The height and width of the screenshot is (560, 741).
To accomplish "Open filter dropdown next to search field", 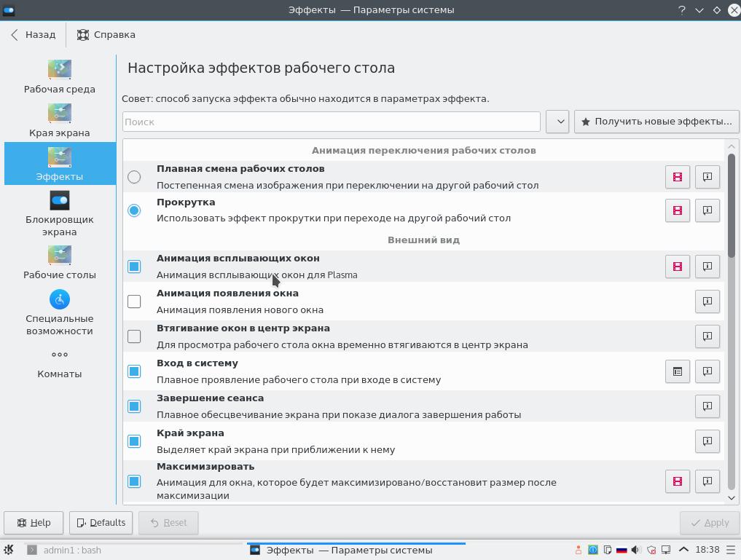I will coord(557,122).
